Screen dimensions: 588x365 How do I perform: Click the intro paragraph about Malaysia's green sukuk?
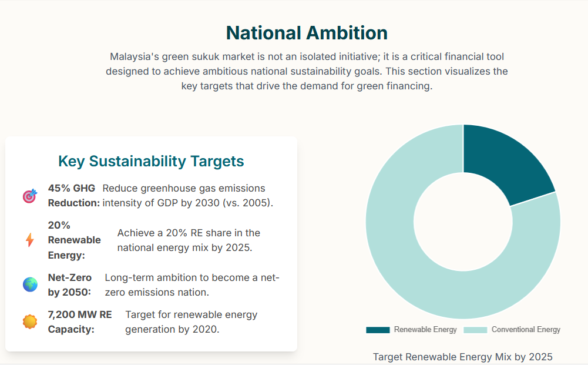click(307, 71)
